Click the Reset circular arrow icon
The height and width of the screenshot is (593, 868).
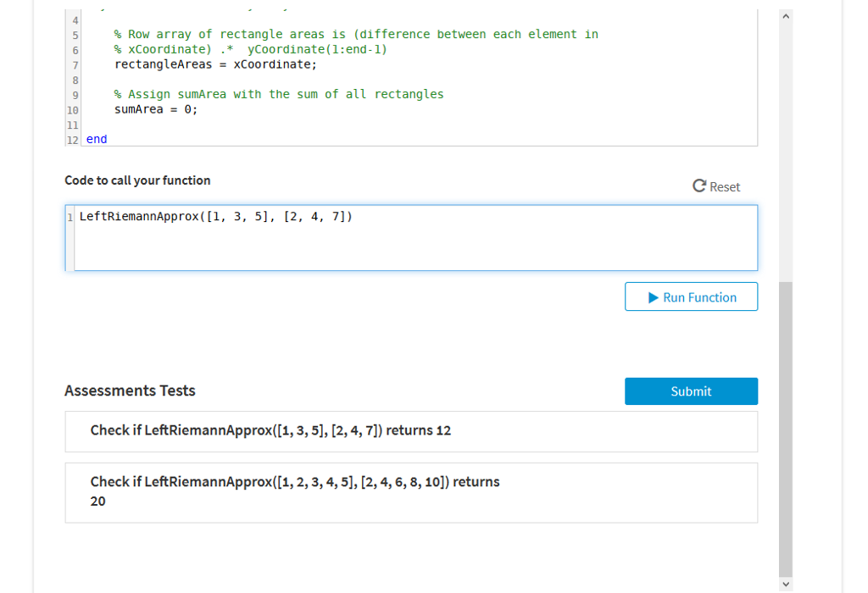point(699,186)
